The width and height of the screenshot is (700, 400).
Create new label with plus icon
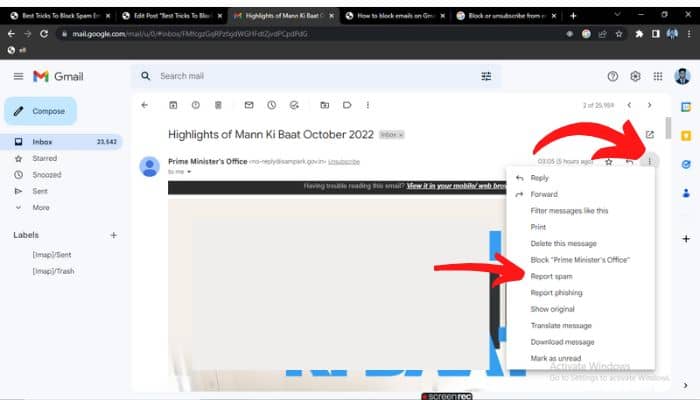click(113, 235)
